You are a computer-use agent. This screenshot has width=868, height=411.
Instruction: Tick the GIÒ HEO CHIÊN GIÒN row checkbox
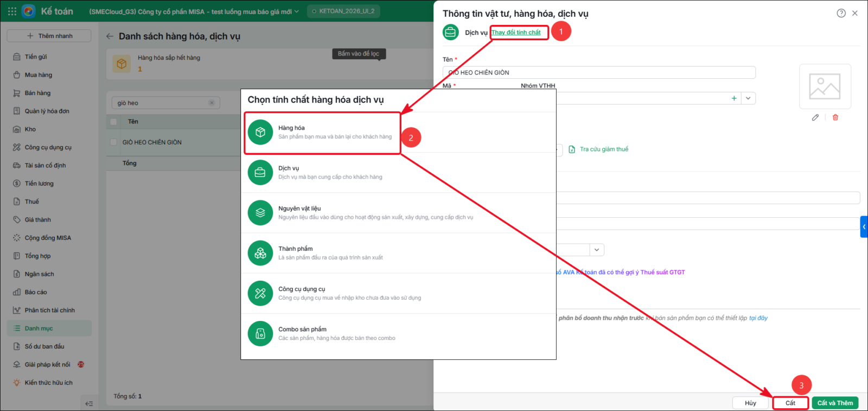(x=113, y=142)
